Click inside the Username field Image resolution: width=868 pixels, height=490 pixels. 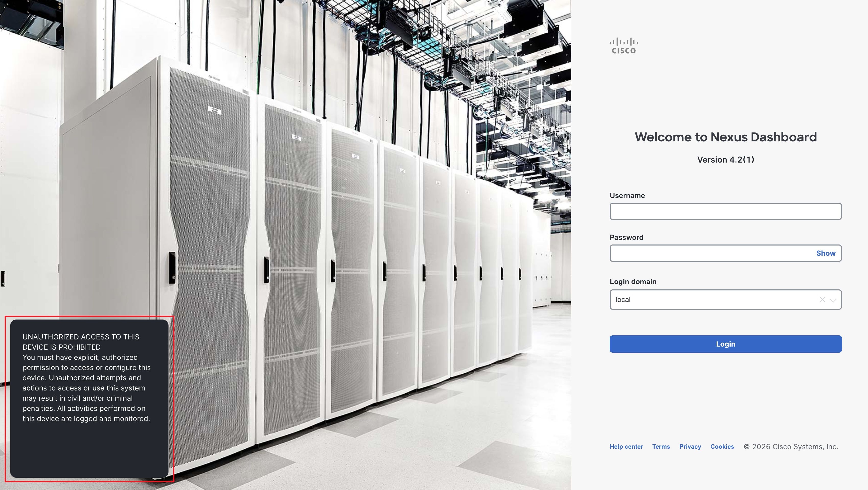click(725, 211)
